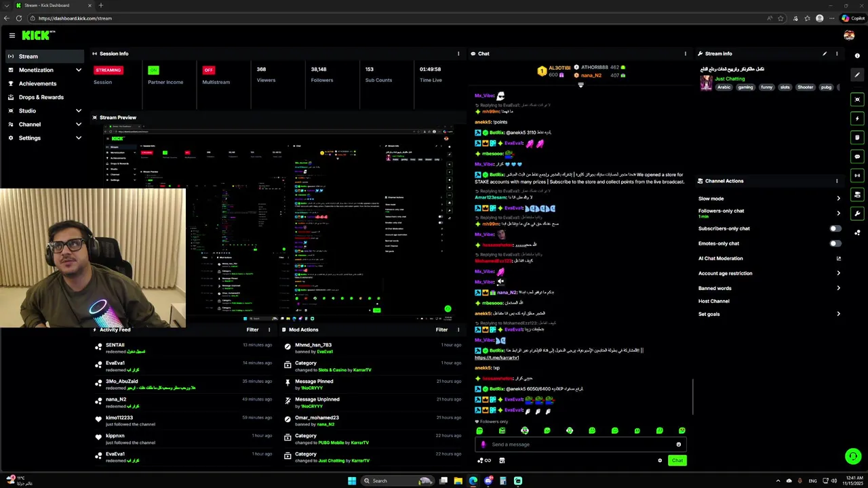The height and width of the screenshot is (488, 868).
Task: Click the chat bubble icon in right rail
Action: pyautogui.click(x=857, y=157)
